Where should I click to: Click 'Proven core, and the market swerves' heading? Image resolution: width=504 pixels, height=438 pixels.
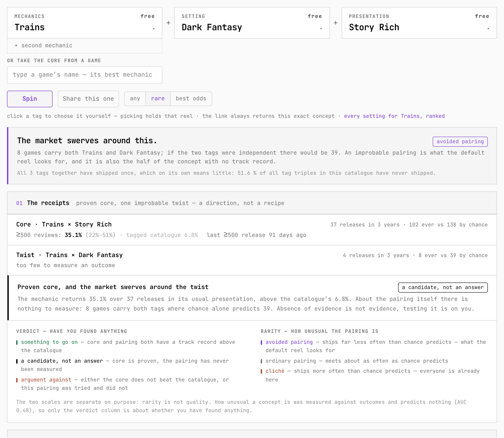point(113,287)
